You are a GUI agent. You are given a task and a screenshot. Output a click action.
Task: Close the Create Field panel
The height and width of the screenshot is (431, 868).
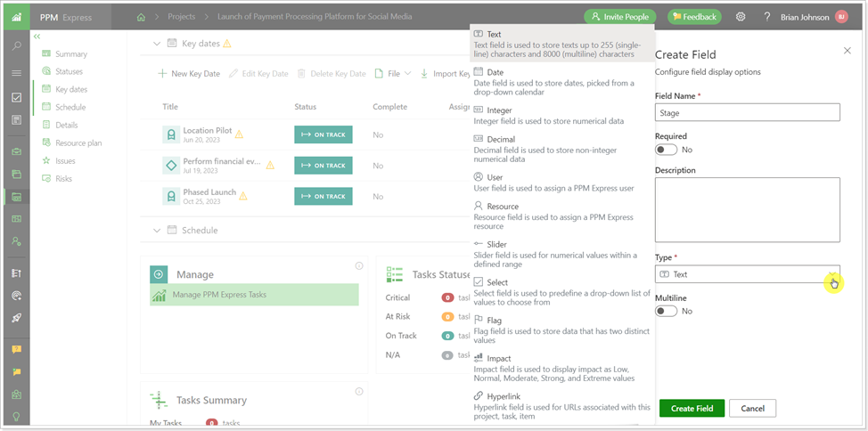point(847,51)
